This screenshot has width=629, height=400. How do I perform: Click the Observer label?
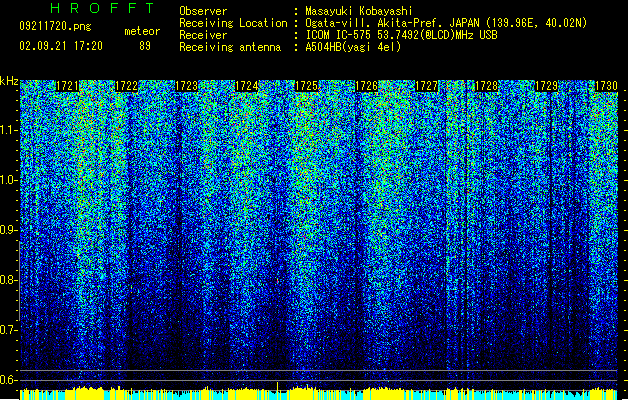[203, 11]
